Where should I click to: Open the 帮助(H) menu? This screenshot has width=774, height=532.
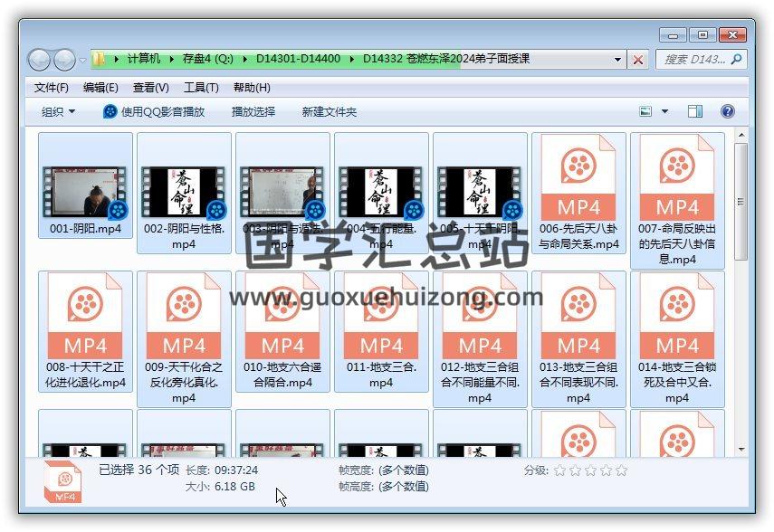(252, 88)
